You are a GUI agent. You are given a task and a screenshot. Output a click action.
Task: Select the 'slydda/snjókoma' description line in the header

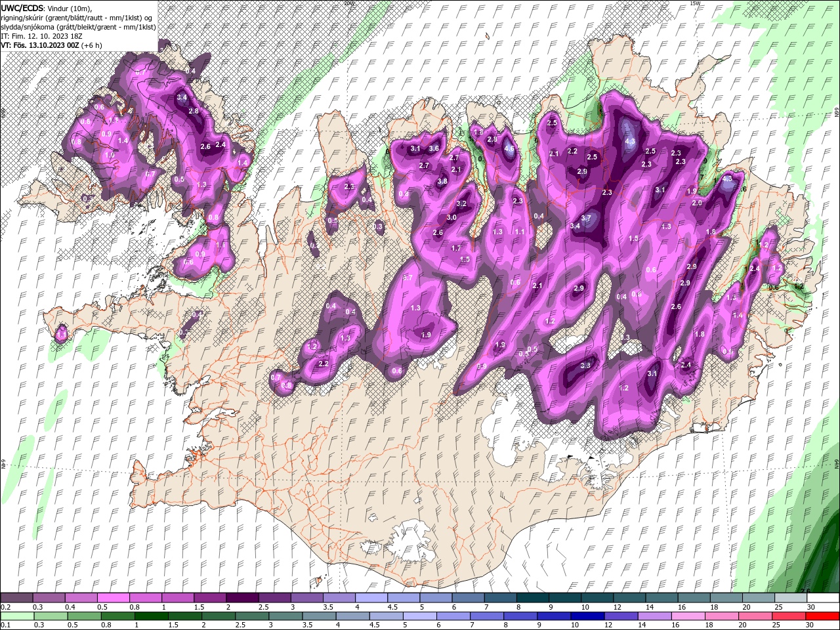pos(77,26)
